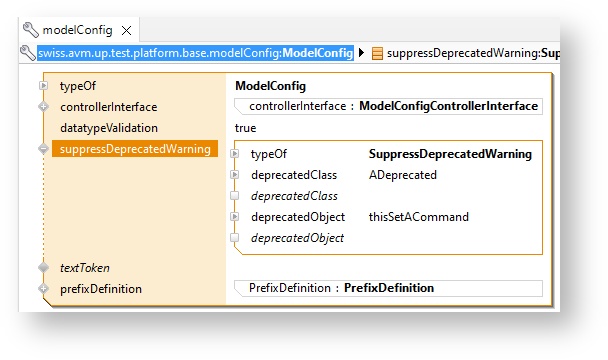This screenshot has width=608, height=360.
Task: Click the diamond marker beside prefixDefinition
Action: coord(43,288)
